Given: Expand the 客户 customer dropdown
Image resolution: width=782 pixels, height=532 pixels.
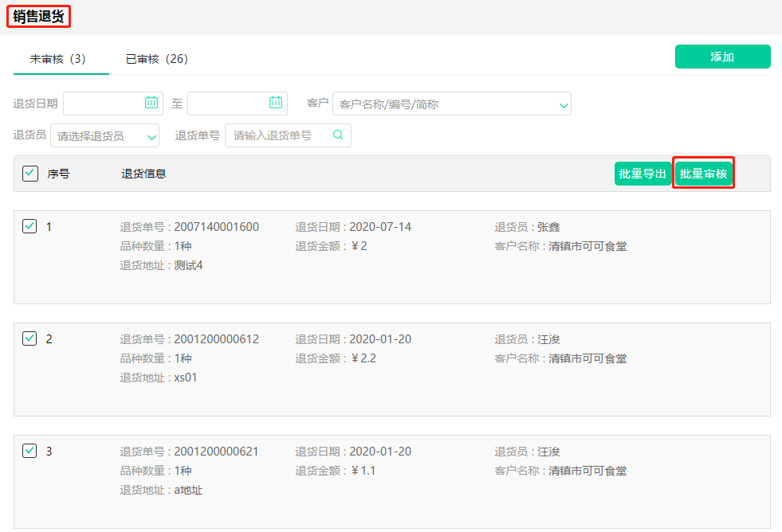Looking at the screenshot, I should tap(564, 104).
